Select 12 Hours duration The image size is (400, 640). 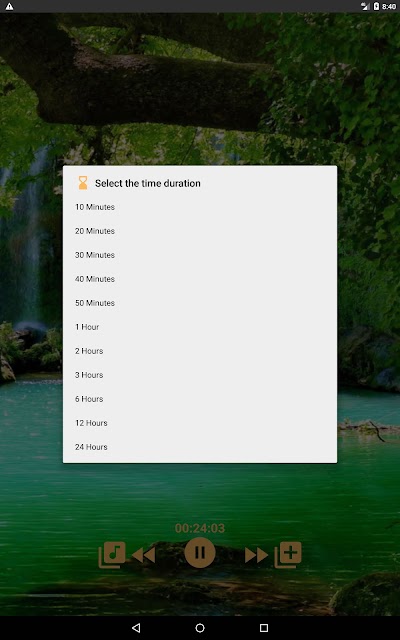click(200, 423)
